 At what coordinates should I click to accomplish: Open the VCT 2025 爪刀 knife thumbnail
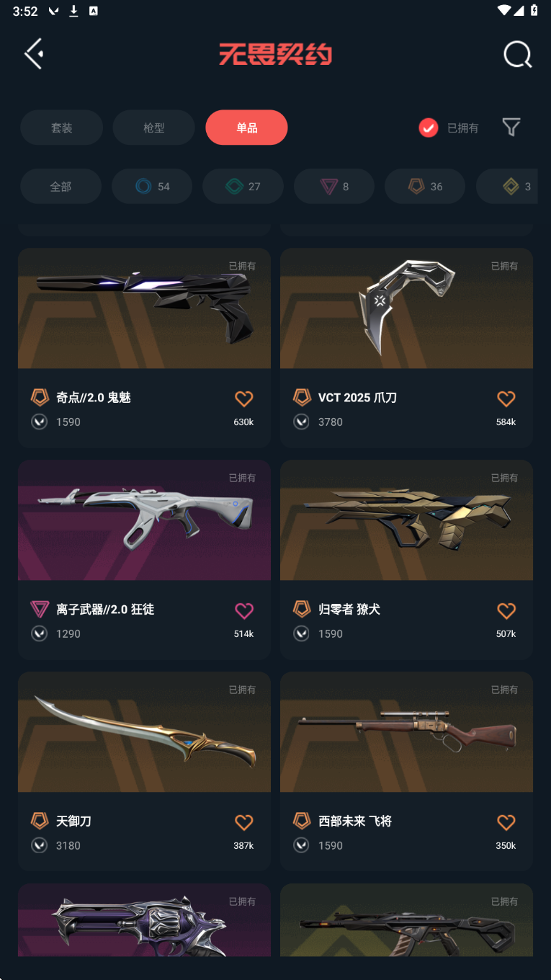[406, 308]
